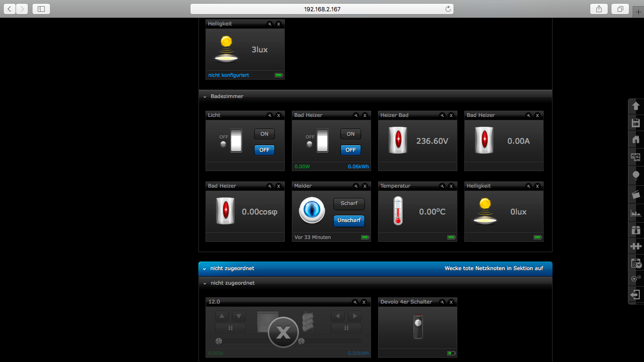Click the light bulb icon in sidebar
The width and height of the screenshot is (644, 362).
tap(636, 175)
